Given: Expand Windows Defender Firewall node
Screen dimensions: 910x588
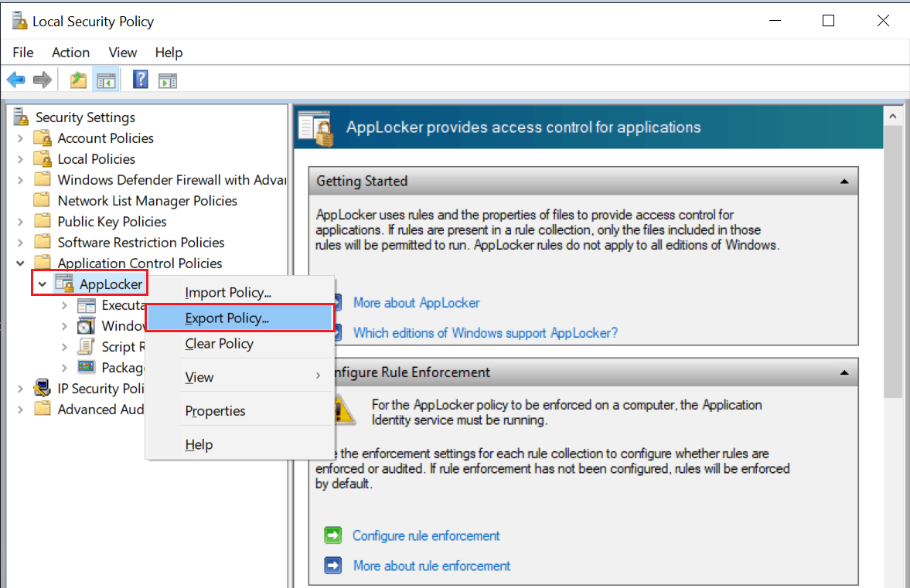Looking at the screenshot, I should pos(20,180).
